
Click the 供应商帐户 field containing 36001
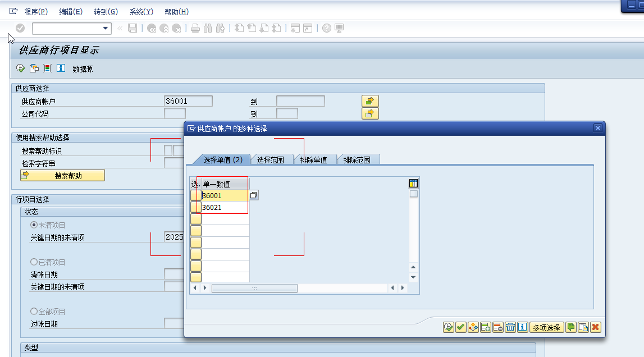188,101
